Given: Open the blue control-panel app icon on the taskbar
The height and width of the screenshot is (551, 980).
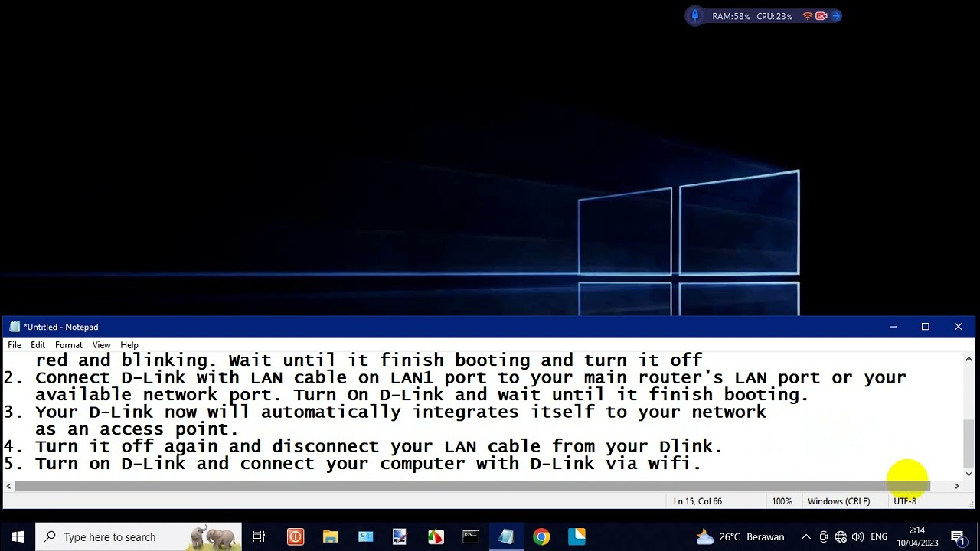Looking at the screenshot, I should tap(365, 537).
